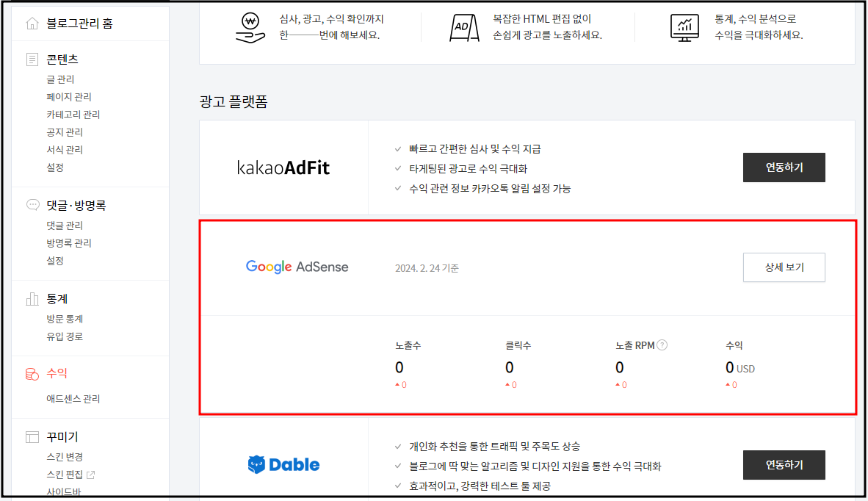Click 연동하기 button for Dable

coord(784,465)
